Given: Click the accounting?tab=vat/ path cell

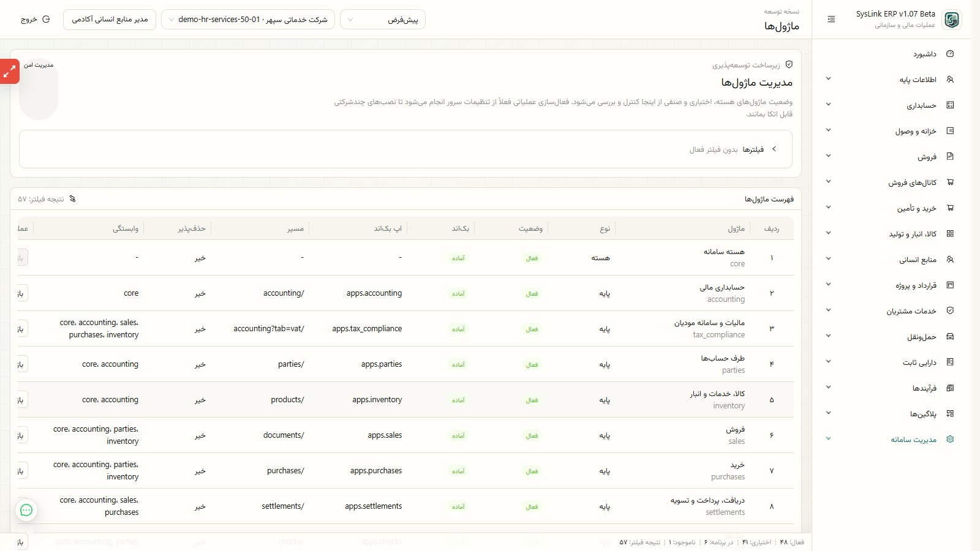Looking at the screenshot, I should 269,329.
